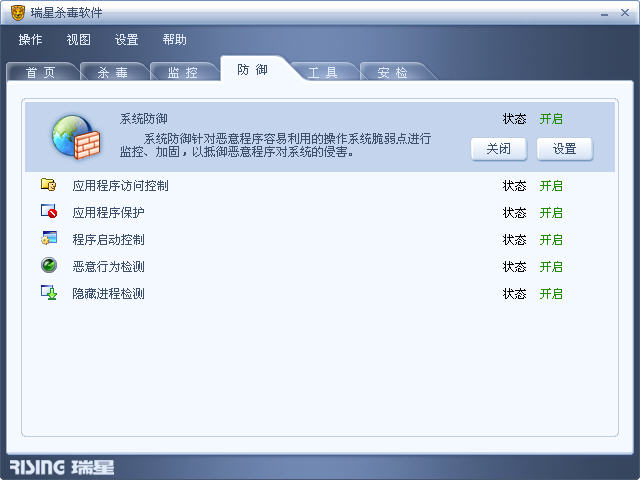Switch to the 首页 tab
The height and width of the screenshot is (480, 640).
(x=40, y=73)
